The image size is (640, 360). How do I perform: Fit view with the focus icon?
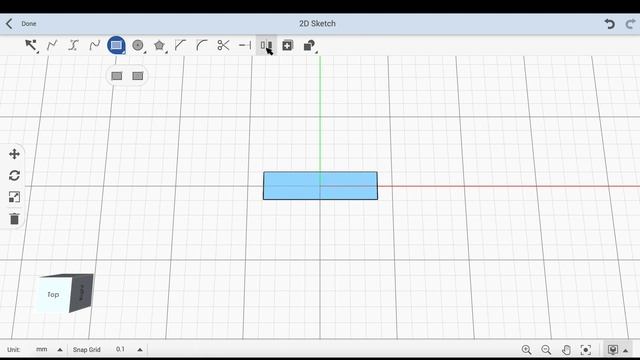click(586, 350)
